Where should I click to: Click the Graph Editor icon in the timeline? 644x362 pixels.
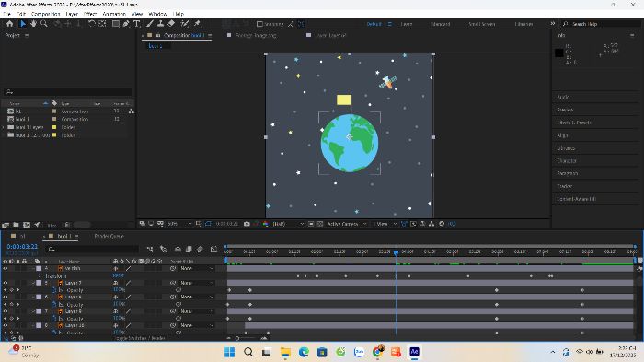213,250
